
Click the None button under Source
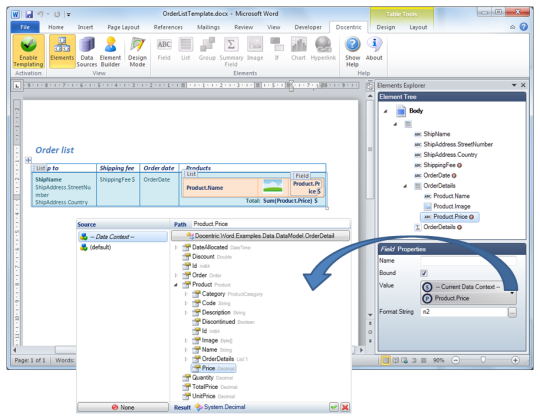pyautogui.click(x=123, y=407)
